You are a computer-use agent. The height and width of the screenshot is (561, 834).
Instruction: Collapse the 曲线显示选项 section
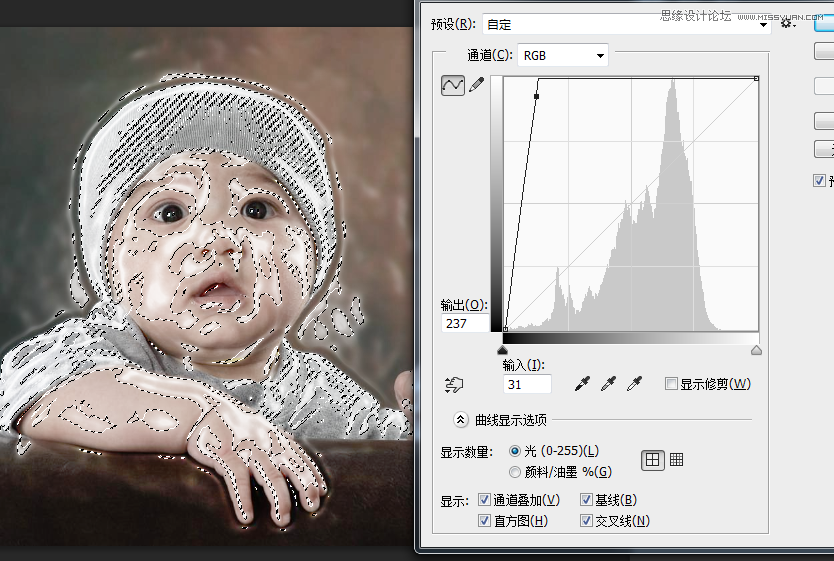pos(461,420)
